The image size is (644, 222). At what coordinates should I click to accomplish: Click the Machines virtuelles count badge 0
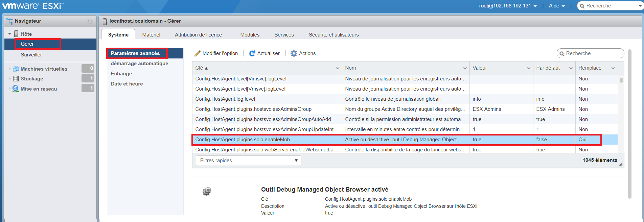[88, 68]
